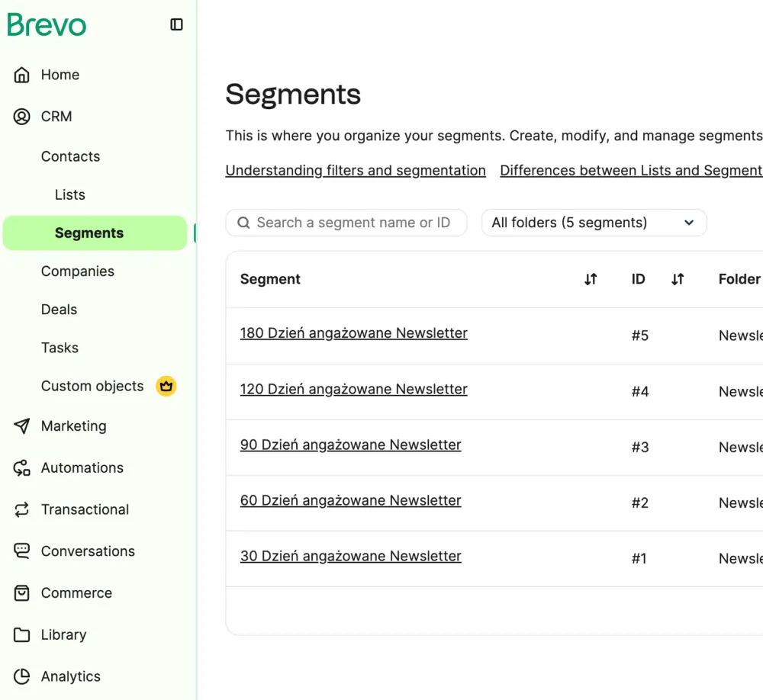This screenshot has height=700, width=763.
Task: Open the 60 Dzień angażowane Newsletter segment
Action: (350, 500)
